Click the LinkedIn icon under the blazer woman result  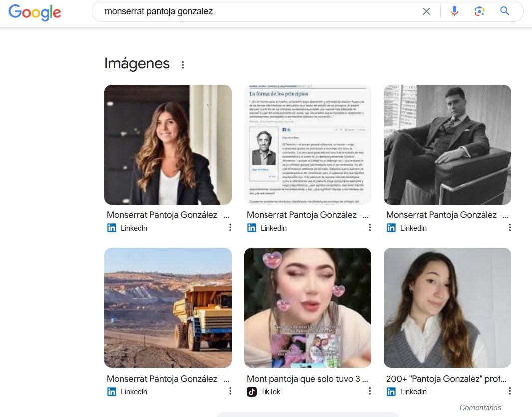[112, 228]
